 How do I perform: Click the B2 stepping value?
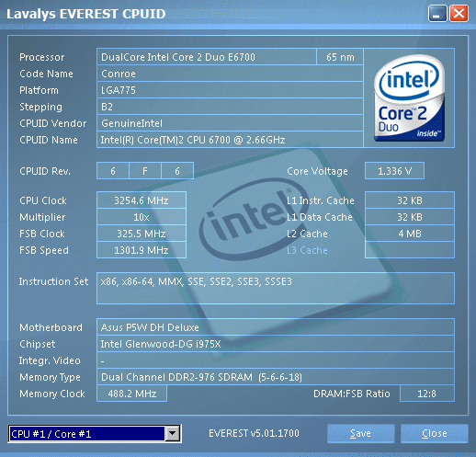tap(230, 107)
